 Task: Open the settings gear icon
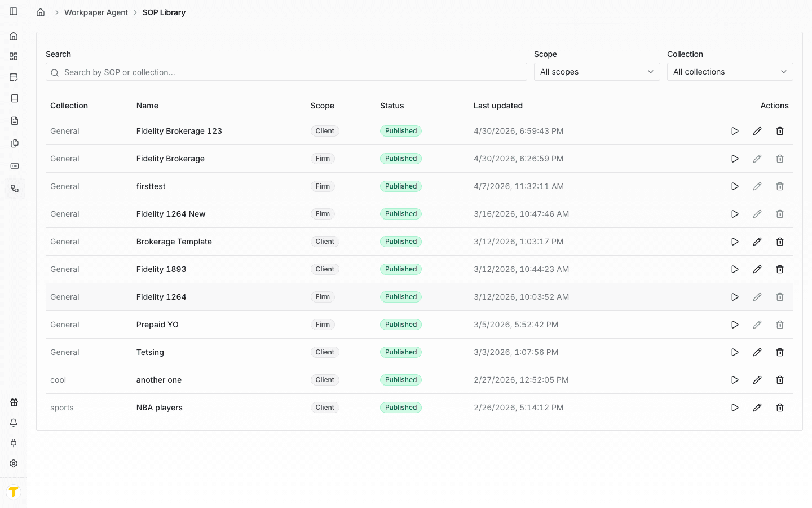tap(14, 463)
